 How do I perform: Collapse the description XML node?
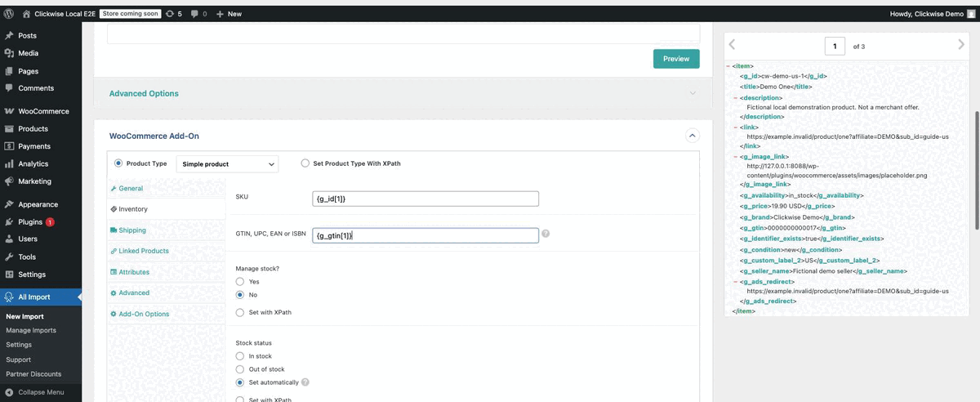736,97
